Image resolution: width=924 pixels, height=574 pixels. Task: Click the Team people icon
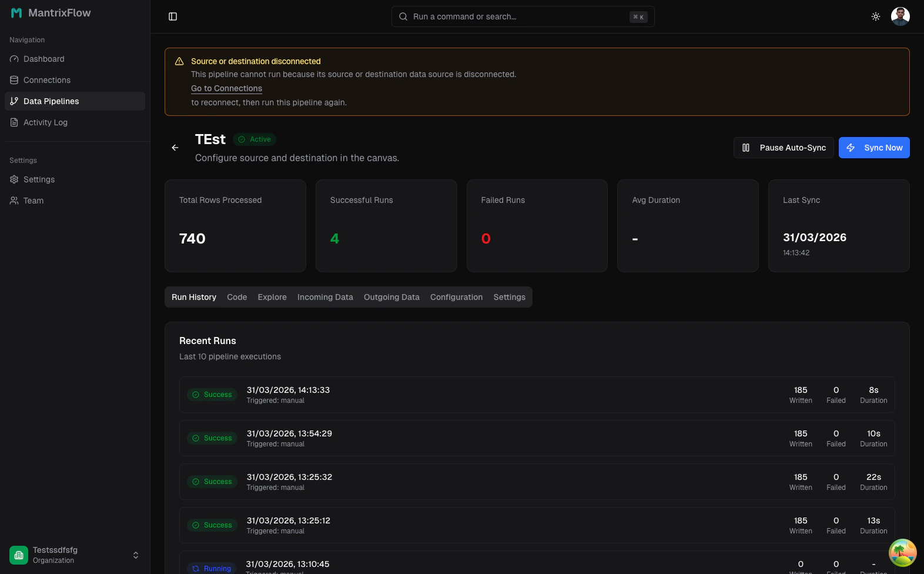[14, 201]
